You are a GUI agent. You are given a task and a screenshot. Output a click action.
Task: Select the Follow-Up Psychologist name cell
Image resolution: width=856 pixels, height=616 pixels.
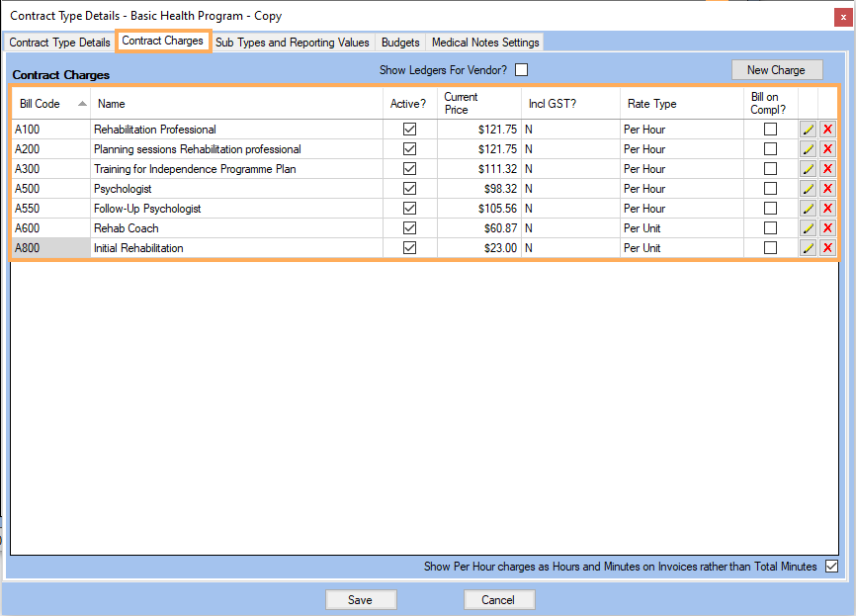click(x=236, y=209)
